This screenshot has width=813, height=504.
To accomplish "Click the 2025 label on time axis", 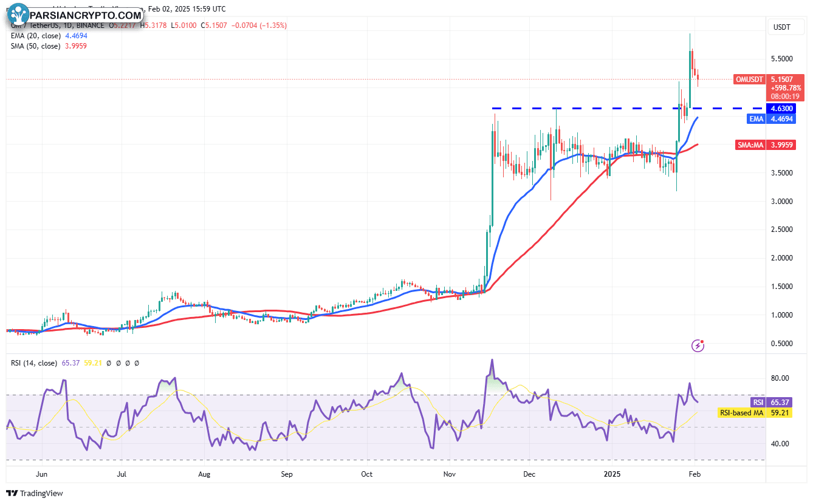I will pos(612,473).
